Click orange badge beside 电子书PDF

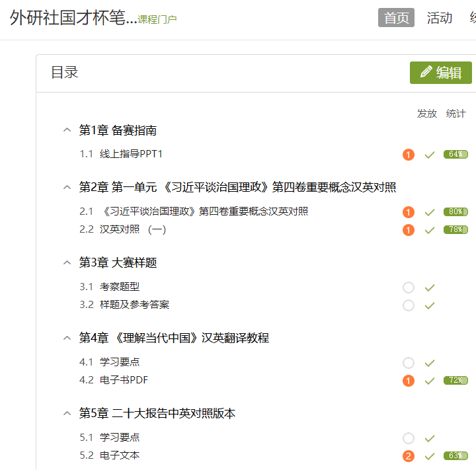point(409,381)
